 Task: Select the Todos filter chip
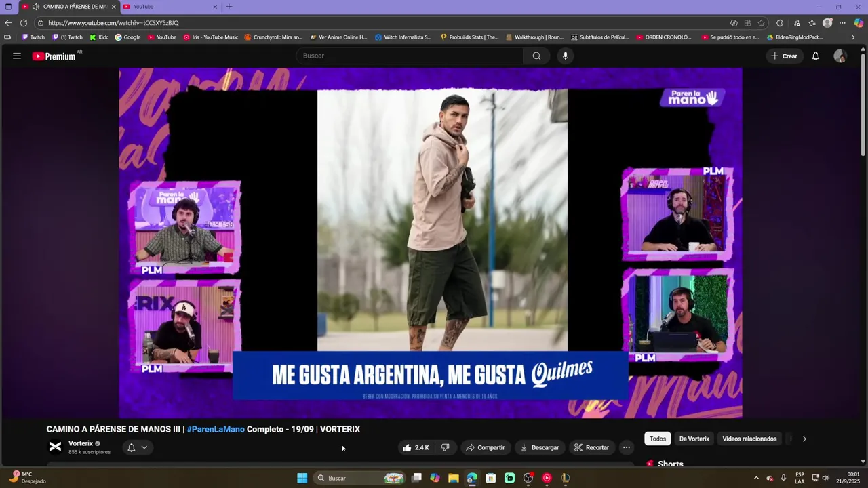click(658, 439)
